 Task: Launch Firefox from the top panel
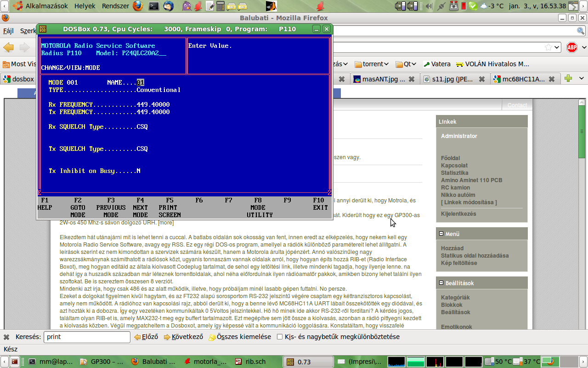click(138, 6)
